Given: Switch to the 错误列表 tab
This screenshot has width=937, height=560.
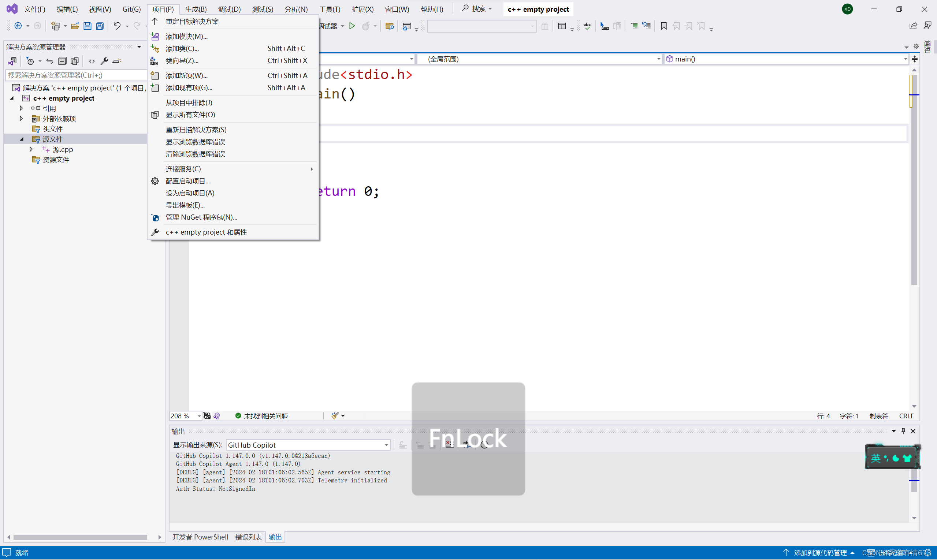Looking at the screenshot, I should tap(248, 537).
